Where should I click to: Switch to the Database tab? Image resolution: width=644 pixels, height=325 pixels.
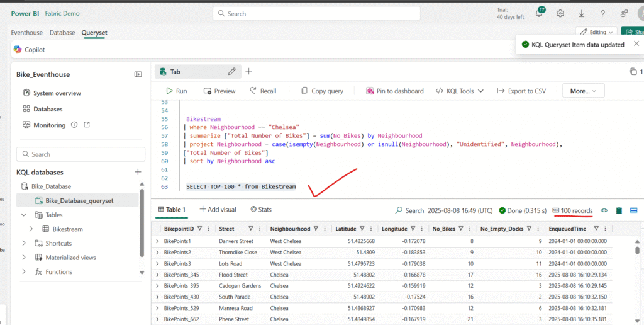click(x=62, y=33)
